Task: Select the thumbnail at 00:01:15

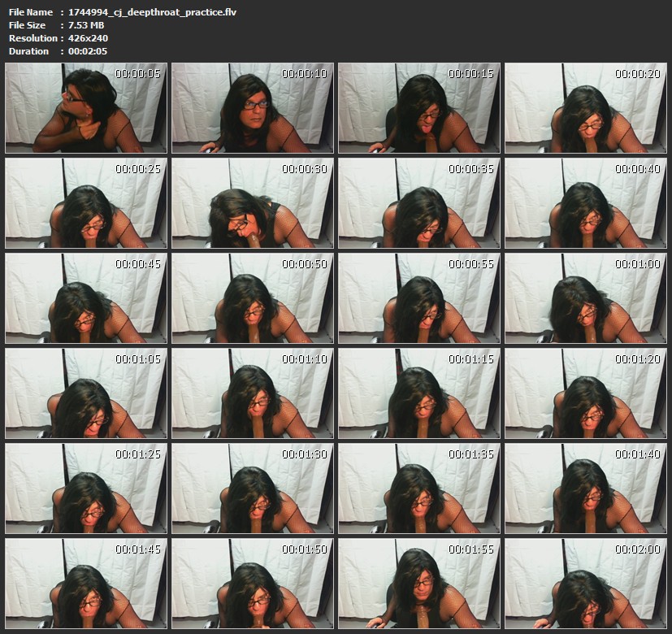Action: (419, 393)
